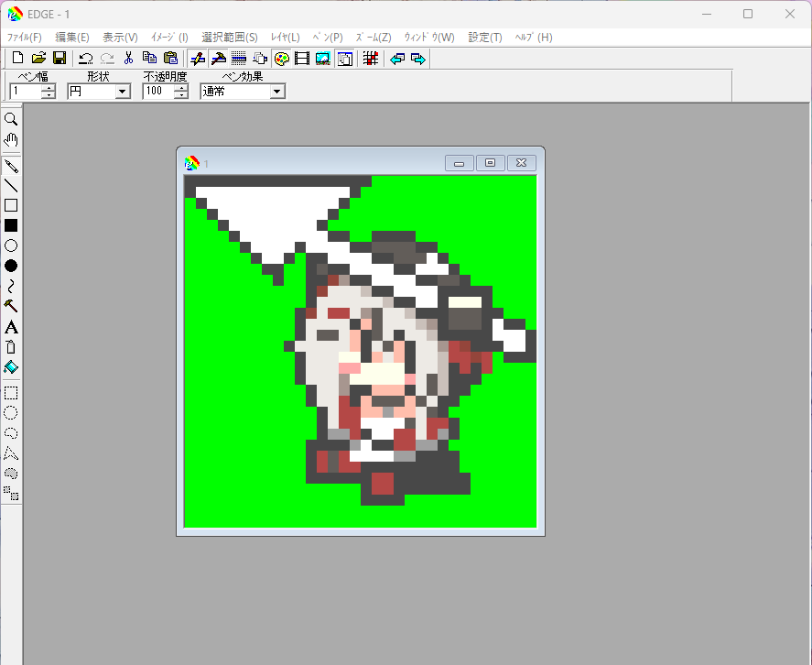The image size is (812, 665).
Task: Select the elliptical selection tool
Action: pos(11,413)
